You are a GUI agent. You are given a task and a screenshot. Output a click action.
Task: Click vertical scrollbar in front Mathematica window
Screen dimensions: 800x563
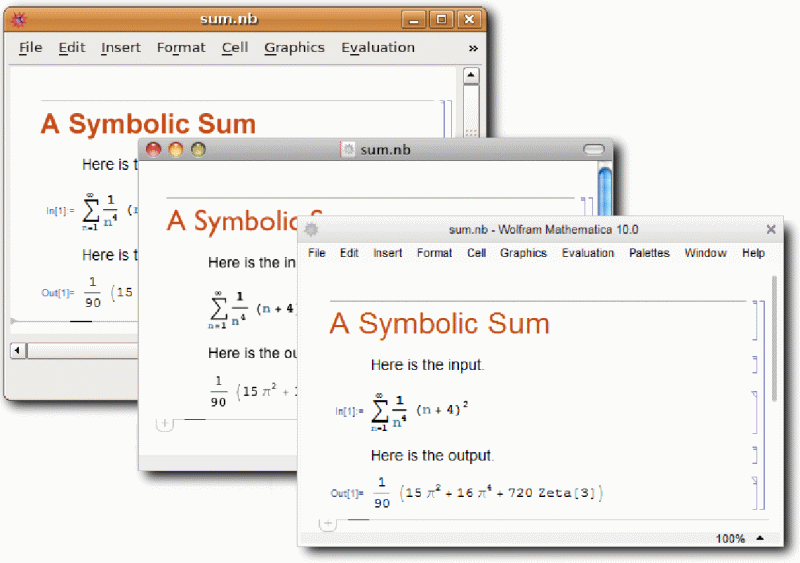coord(774,338)
